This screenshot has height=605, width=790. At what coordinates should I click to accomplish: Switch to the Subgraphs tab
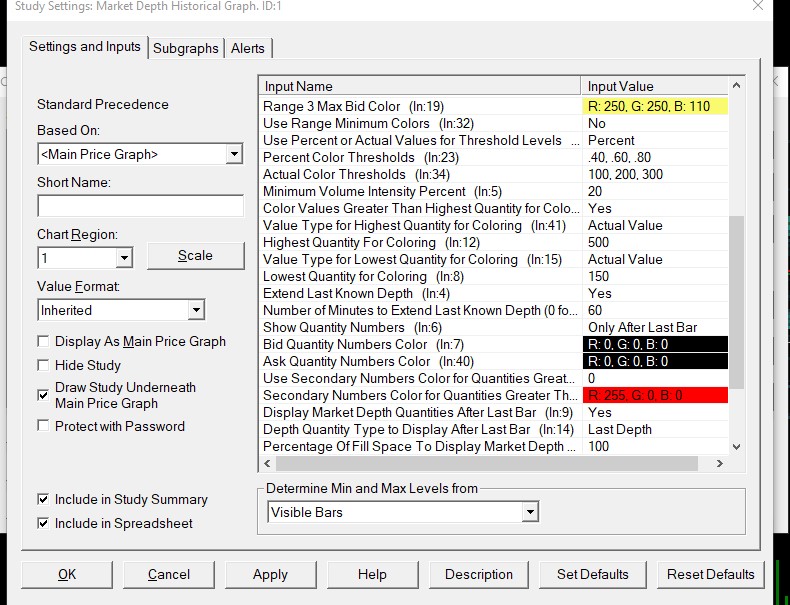click(x=186, y=48)
